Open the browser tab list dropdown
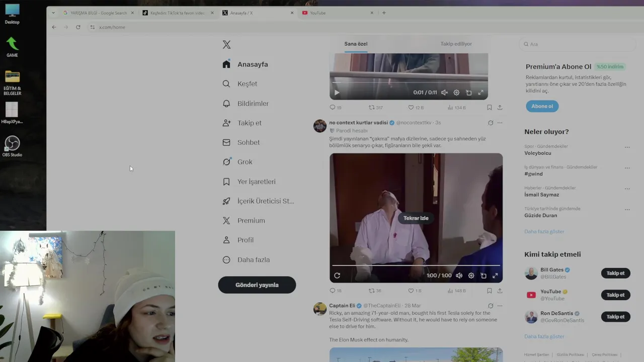The height and width of the screenshot is (362, 644). tap(53, 13)
